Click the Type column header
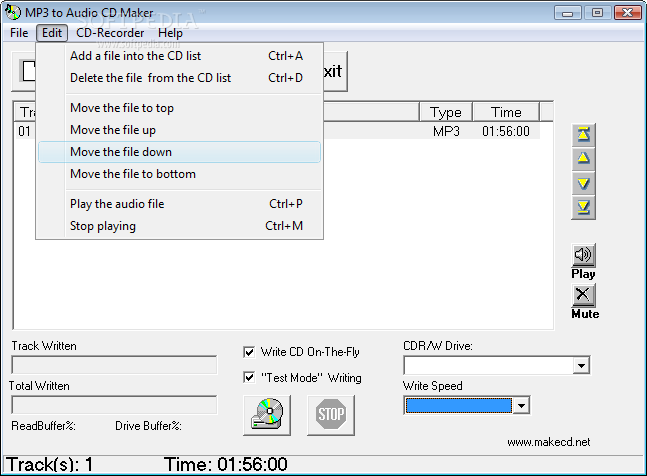Screen dimensions: 647x476 [x=446, y=112]
